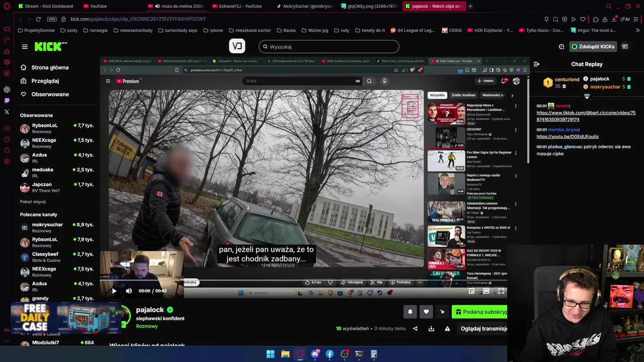The height and width of the screenshot is (362, 644).
Task: Toggle notifications bell for pajalock
Action: click(410, 312)
